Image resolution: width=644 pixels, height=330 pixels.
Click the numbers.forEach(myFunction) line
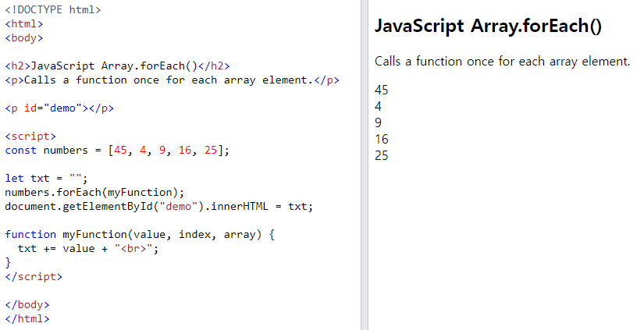[95, 192]
